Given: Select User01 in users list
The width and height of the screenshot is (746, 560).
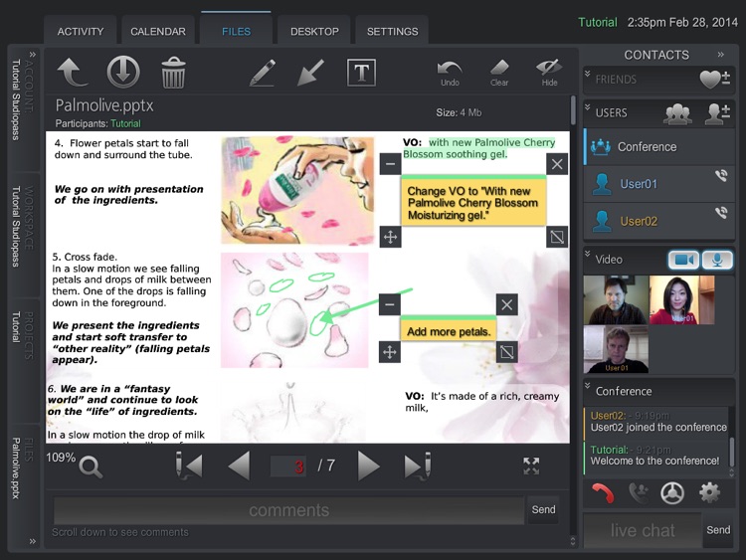Looking at the screenshot, I should point(658,184).
